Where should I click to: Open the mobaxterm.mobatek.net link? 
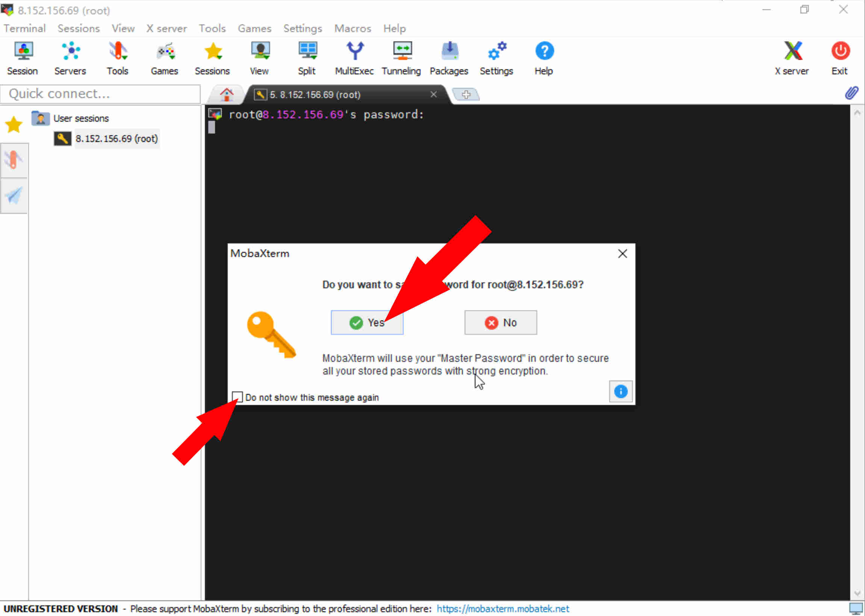pos(503,608)
